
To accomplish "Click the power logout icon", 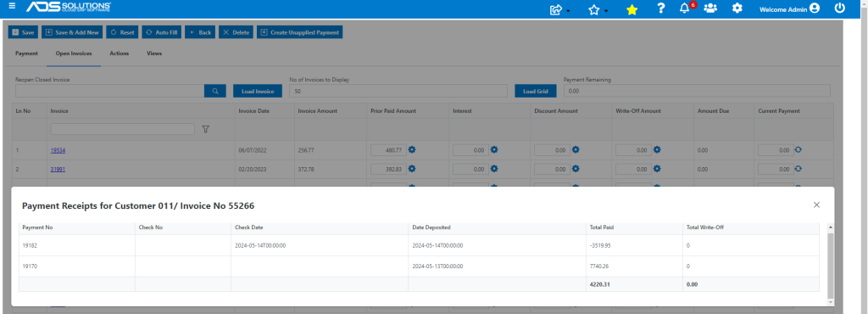I will pos(840,8).
